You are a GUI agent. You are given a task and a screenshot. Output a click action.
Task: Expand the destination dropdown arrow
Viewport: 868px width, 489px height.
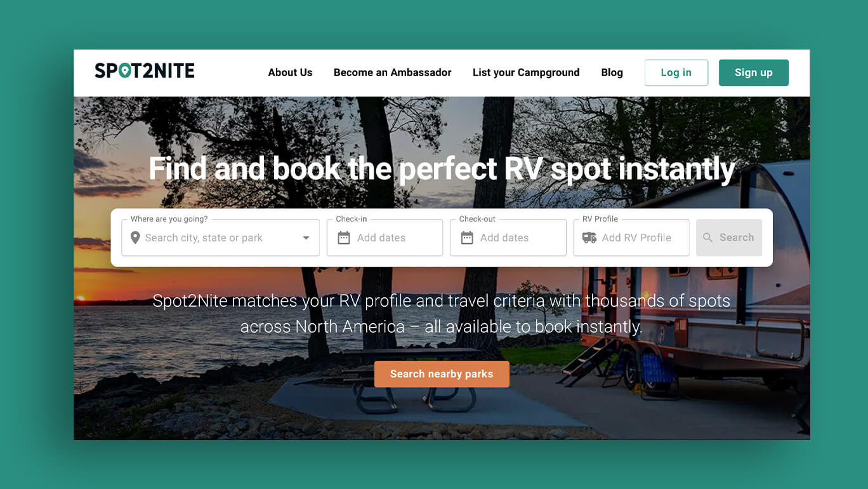(306, 238)
